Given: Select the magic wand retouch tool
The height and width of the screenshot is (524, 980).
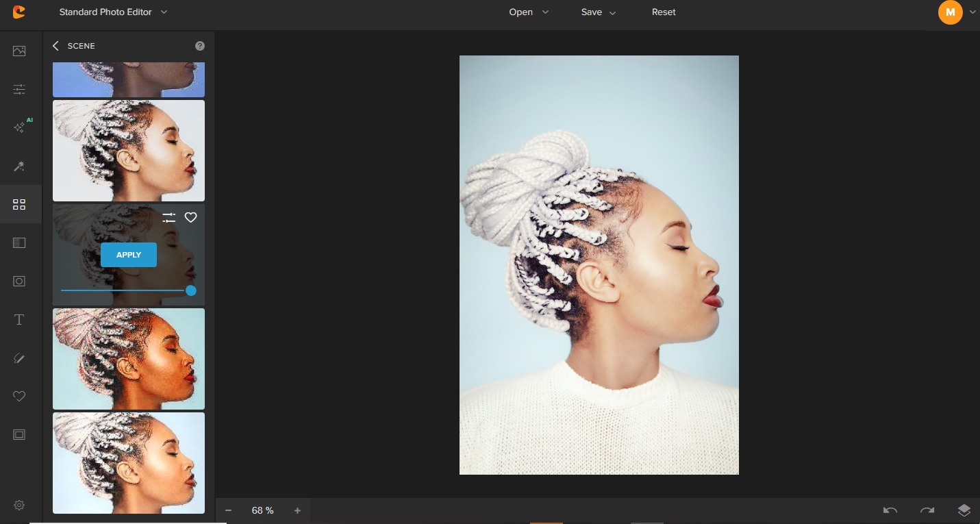Looking at the screenshot, I should [19, 166].
